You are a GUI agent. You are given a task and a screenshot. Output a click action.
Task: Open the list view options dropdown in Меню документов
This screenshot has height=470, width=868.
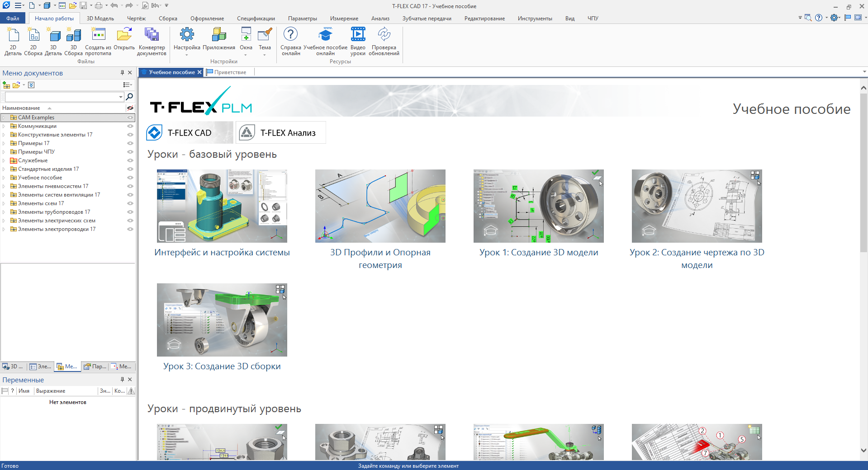coord(128,85)
